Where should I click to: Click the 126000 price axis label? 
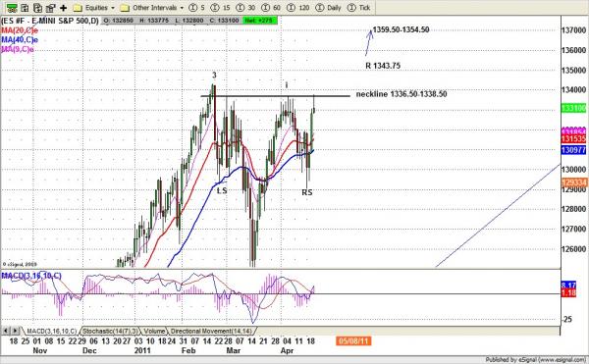pos(573,249)
